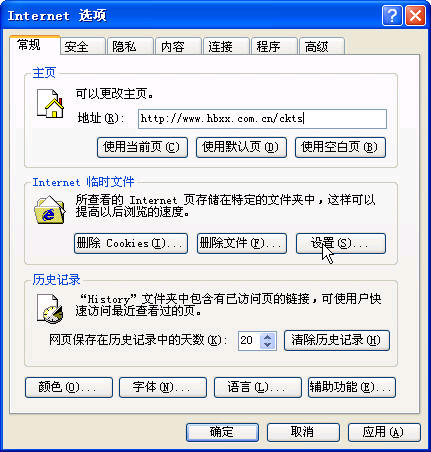Click the home page house icon

click(50, 103)
